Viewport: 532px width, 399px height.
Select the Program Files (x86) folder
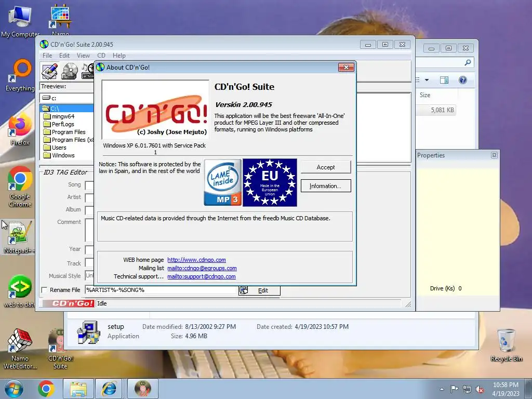(68, 139)
